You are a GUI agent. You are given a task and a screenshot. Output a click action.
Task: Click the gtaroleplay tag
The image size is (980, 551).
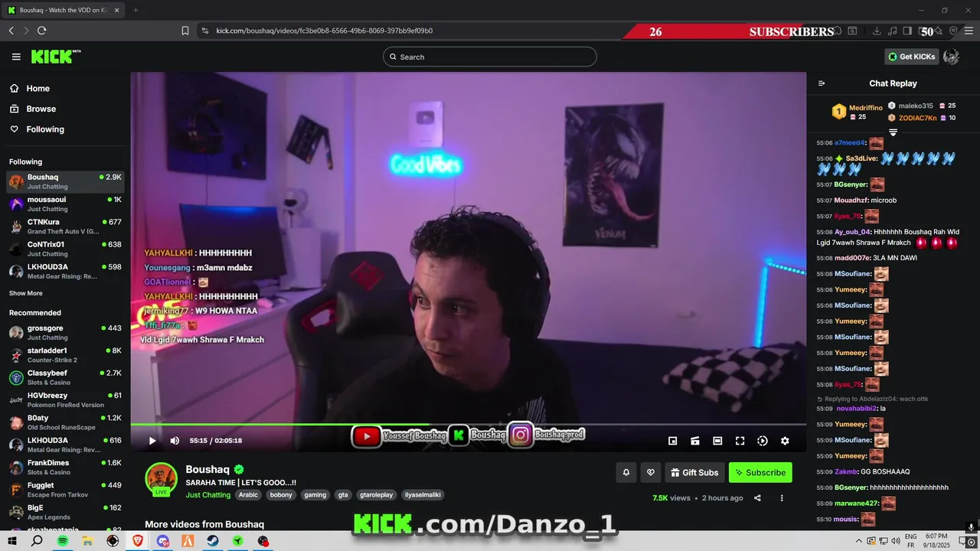pos(376,495)
